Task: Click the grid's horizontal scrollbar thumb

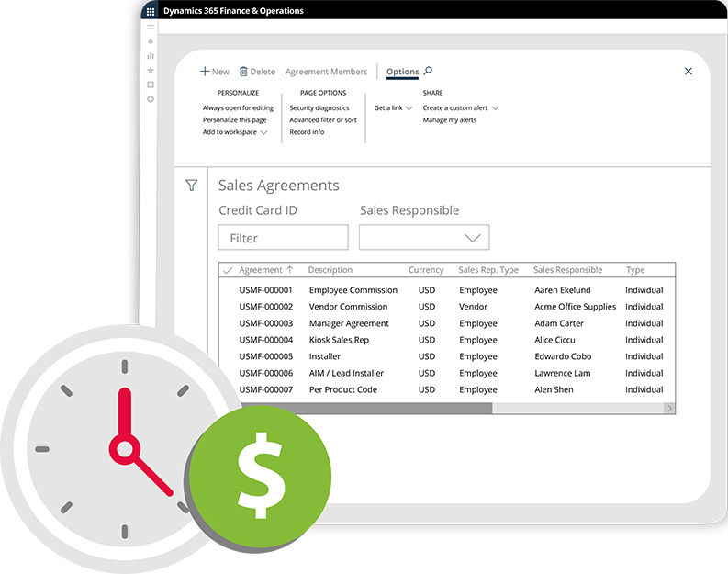Action: 367,408
